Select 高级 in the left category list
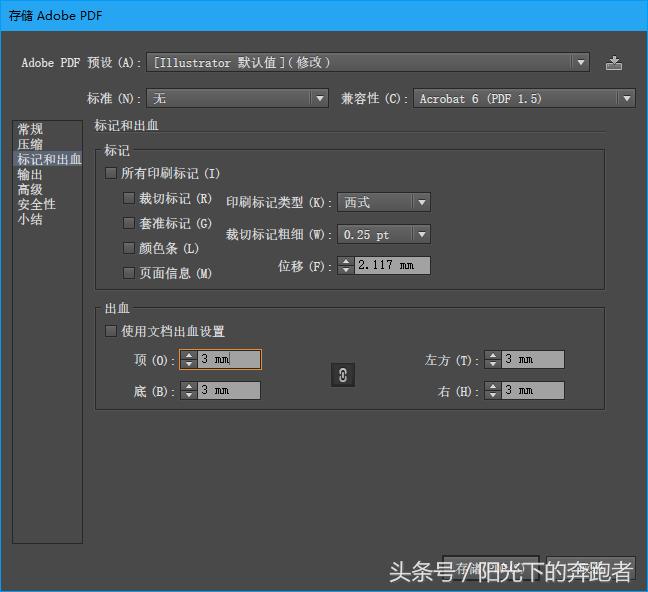The width and height of the screenshot is (648, 592). pyautogui.click(x=30, y=189)
